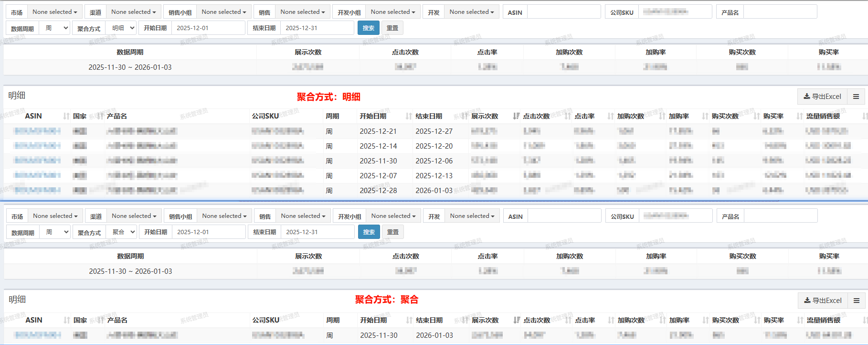Open 销售 dropdown in the 明细-mode filter bar
The width and height of the screenshot is (868, 345).
coord(303,12)
